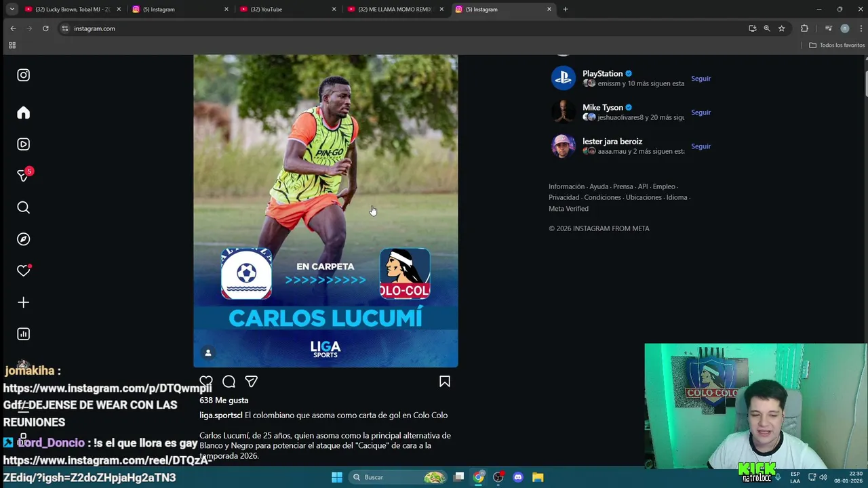
Task: Open the Explore compass icon
Action: (x=23, y=239)
